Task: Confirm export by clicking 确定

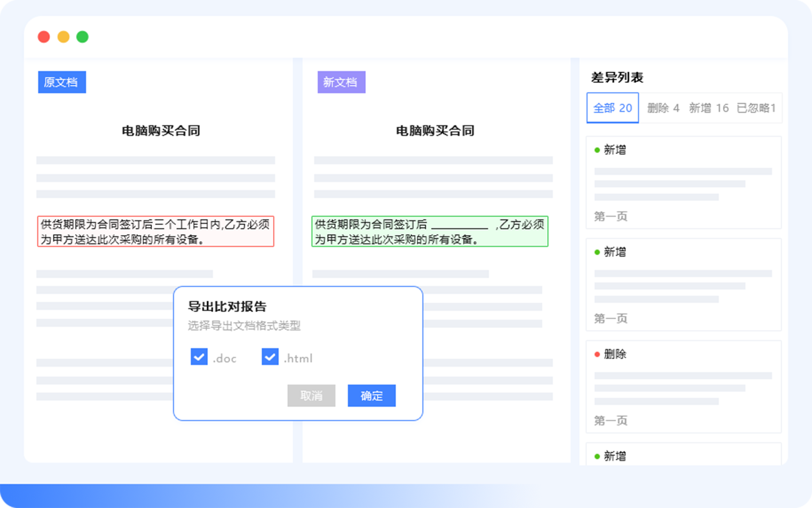Action: [x=371, y=396]
